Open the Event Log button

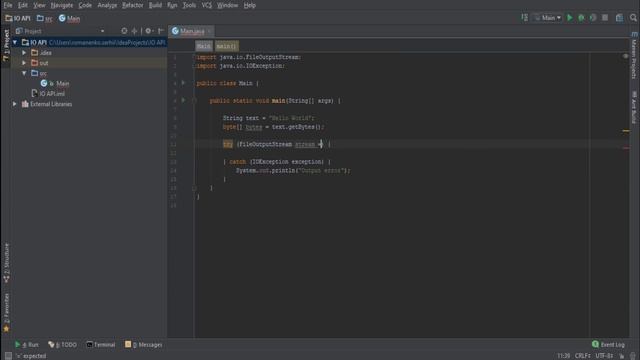pyautogui.click(x=608, y=345)
